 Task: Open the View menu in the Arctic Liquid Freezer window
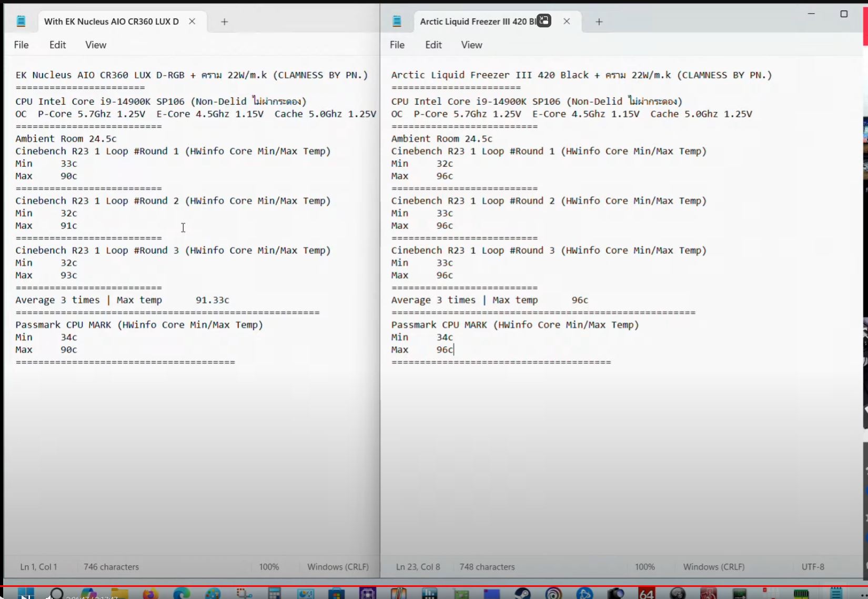[x=472, y=45]
